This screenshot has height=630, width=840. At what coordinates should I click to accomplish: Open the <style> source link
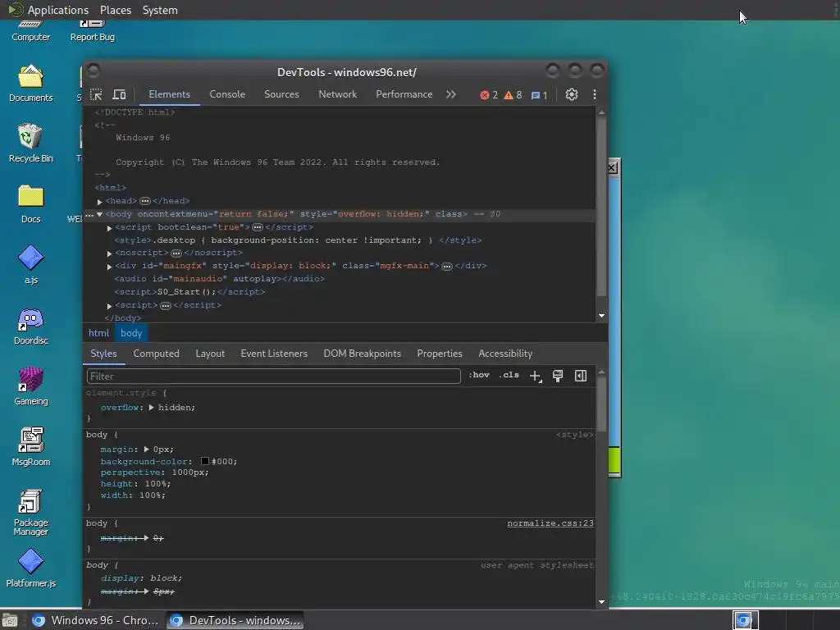point(574,435)
